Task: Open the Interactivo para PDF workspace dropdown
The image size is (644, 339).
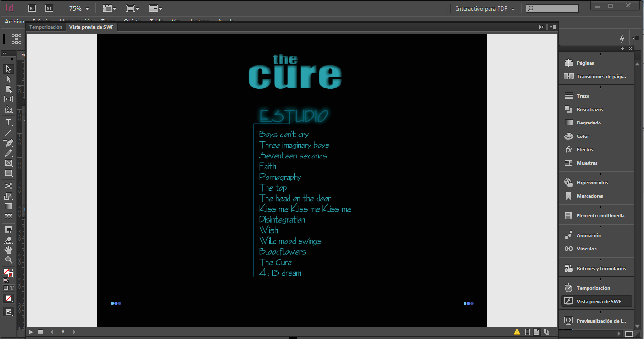Action: point(485,9)
